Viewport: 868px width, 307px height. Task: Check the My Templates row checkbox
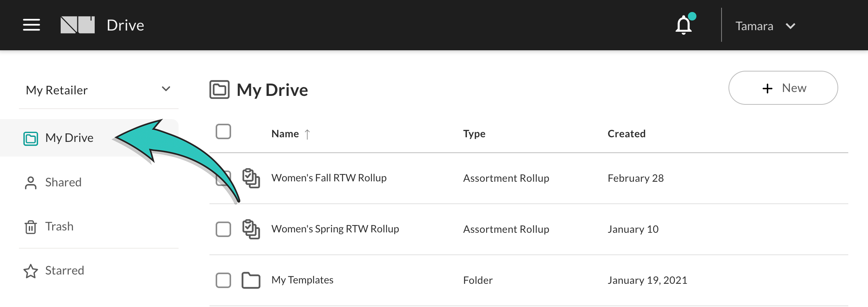[223, 280]
